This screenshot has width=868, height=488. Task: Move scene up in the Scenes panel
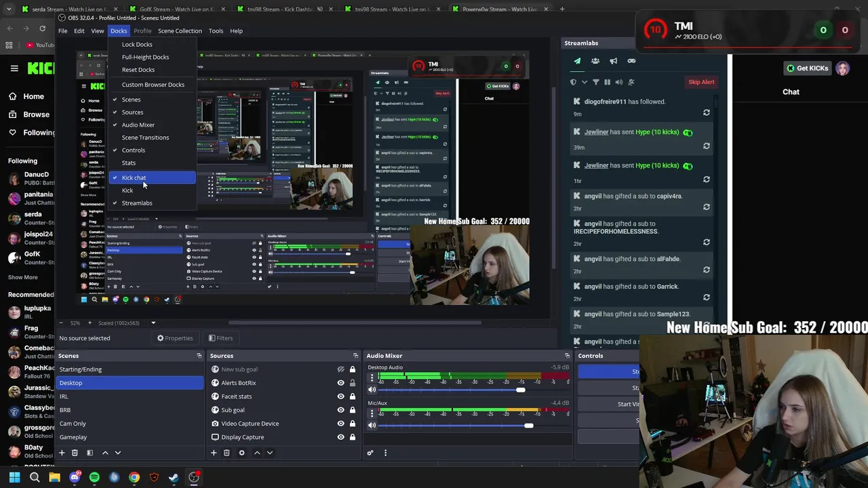click(x=105, y=453)
